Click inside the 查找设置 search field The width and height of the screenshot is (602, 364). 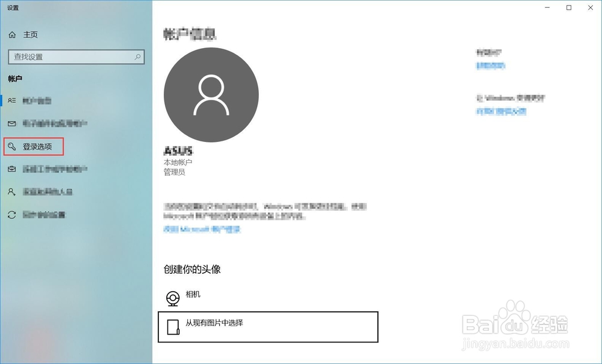click(x=72, y=57)
